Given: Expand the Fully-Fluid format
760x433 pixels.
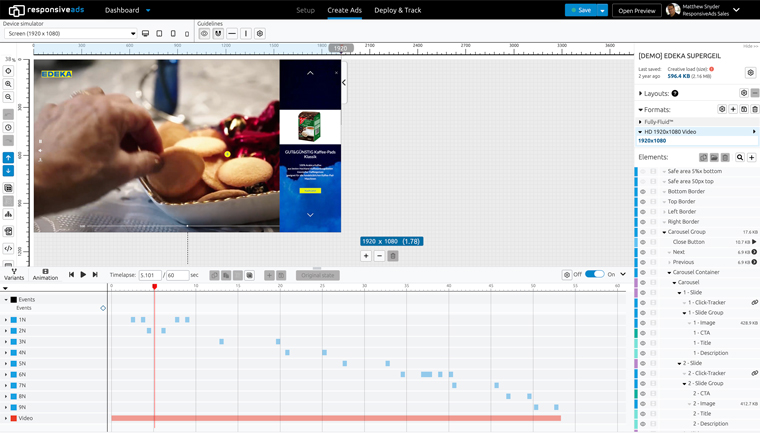Looking at the screenshot, I should (640, 122).
